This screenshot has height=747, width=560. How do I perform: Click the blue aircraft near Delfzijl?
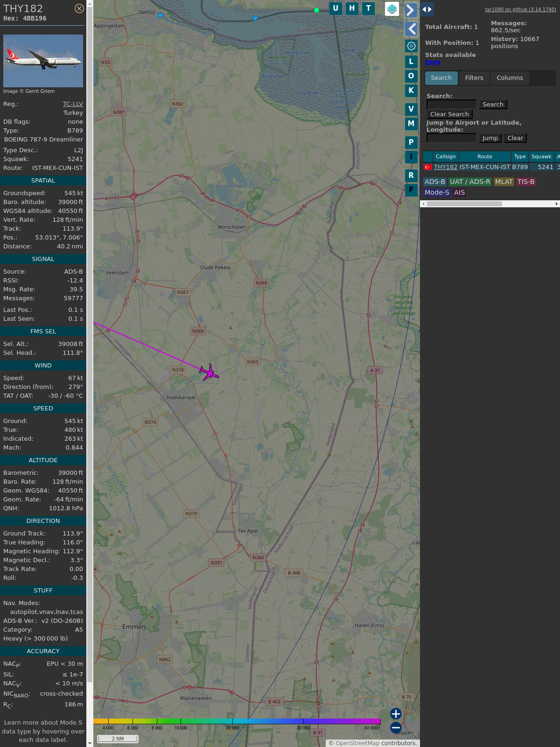(x=161, y=15)
